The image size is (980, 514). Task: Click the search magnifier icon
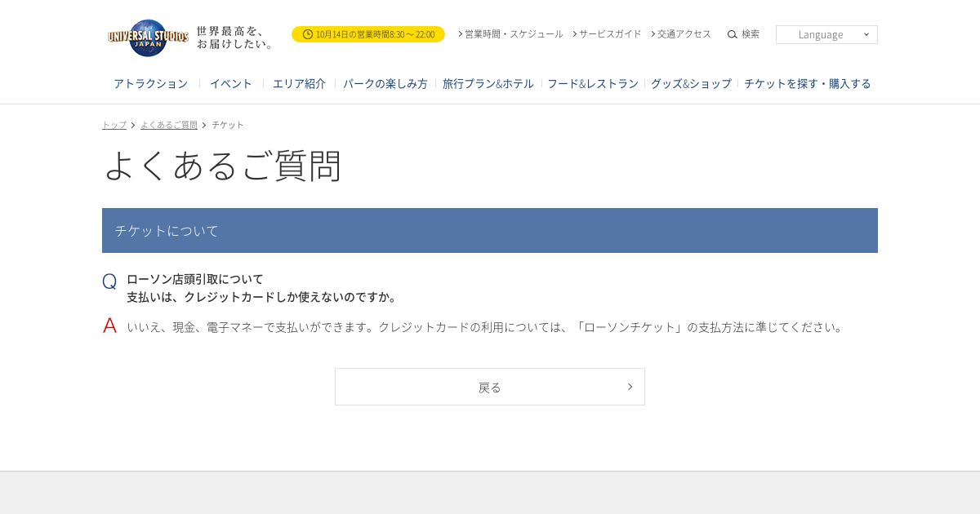pos(733,34)
